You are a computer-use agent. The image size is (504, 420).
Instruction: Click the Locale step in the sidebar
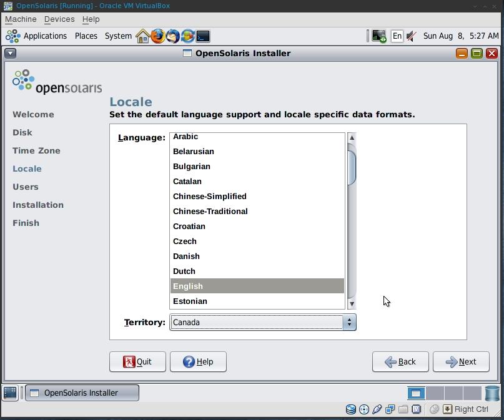27,169
